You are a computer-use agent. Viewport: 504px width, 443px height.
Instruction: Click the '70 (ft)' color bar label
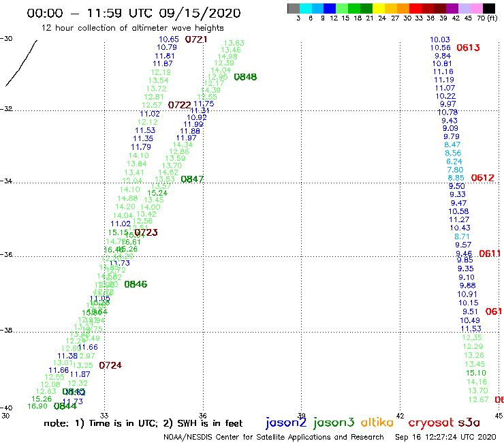pos(487,18)
